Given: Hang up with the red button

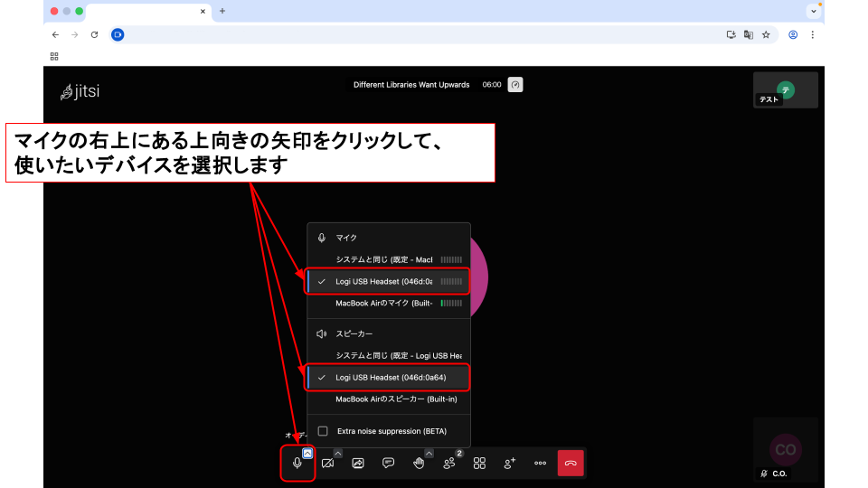Looking at the screenshot, I should click(x=571, y=463).
